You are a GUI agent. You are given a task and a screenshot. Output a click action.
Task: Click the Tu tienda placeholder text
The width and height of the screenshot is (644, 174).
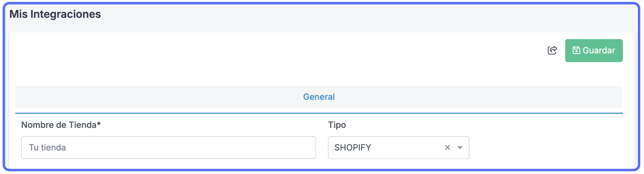tap(47, 148)
